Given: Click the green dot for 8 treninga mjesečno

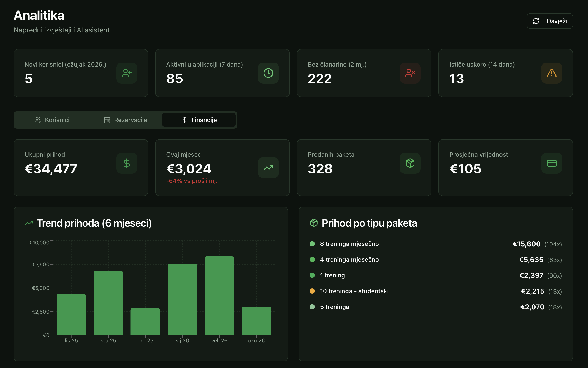Looking at the screenshot, I should pos(312,244).
